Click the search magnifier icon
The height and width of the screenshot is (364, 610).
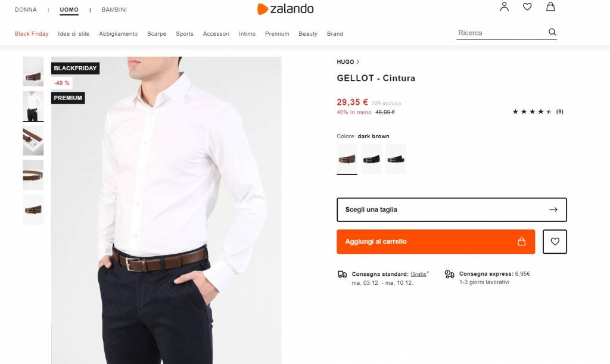552,33
